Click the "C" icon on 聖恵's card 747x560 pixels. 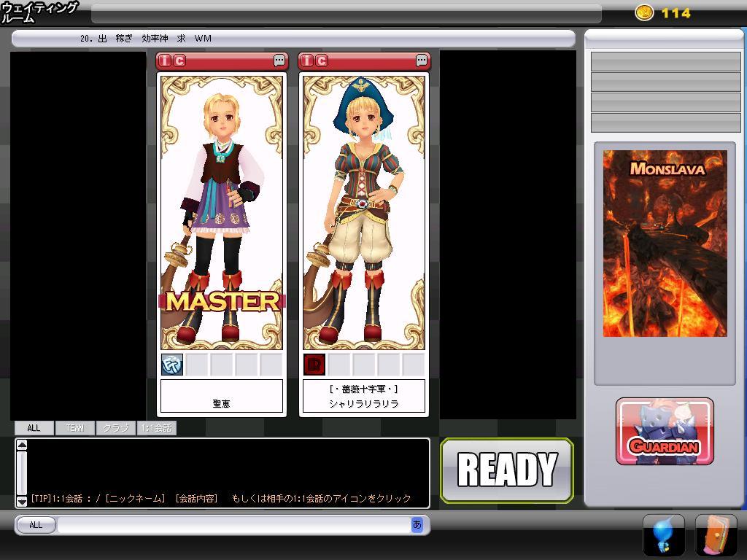coord(179,61)
